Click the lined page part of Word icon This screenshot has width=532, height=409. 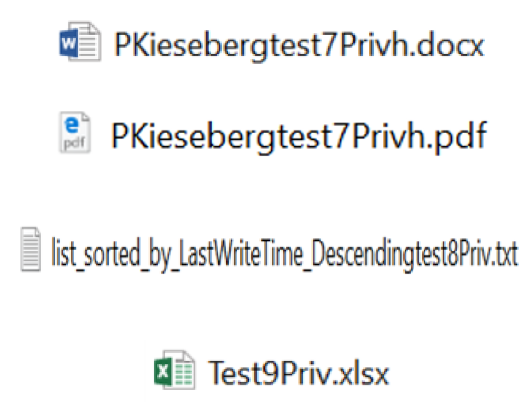tap(89, 42)
